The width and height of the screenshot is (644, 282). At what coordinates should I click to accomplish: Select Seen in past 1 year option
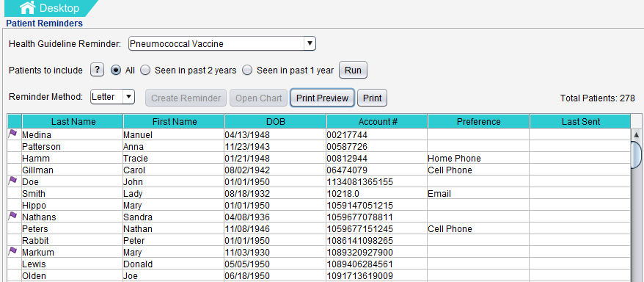point(247,70)
